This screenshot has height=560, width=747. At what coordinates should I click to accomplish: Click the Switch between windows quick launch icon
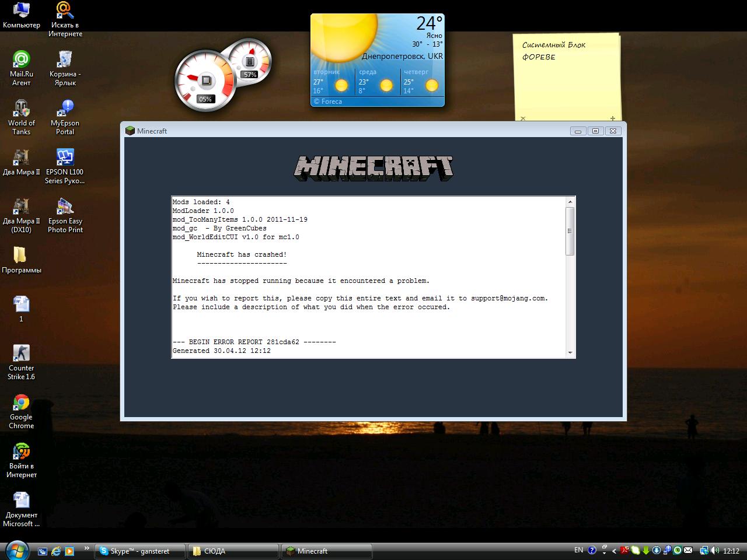click(x=43, y=551)
